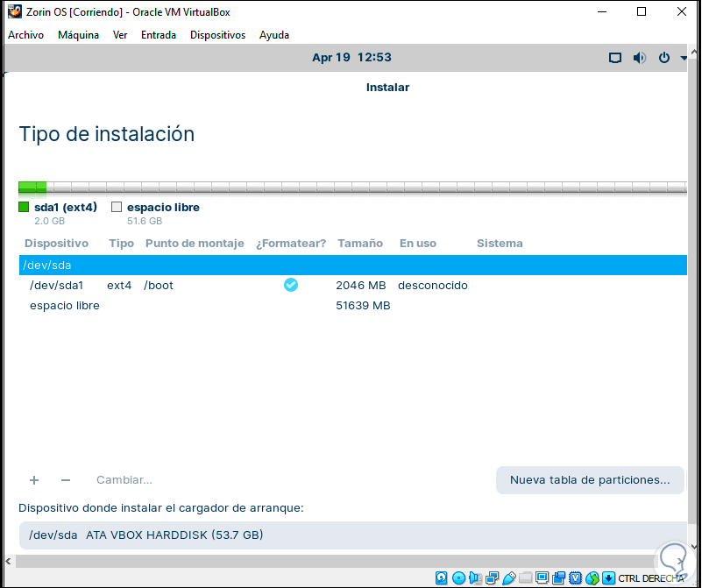Click the volume speaker icon in Zorin top bar

click(639, 58)
